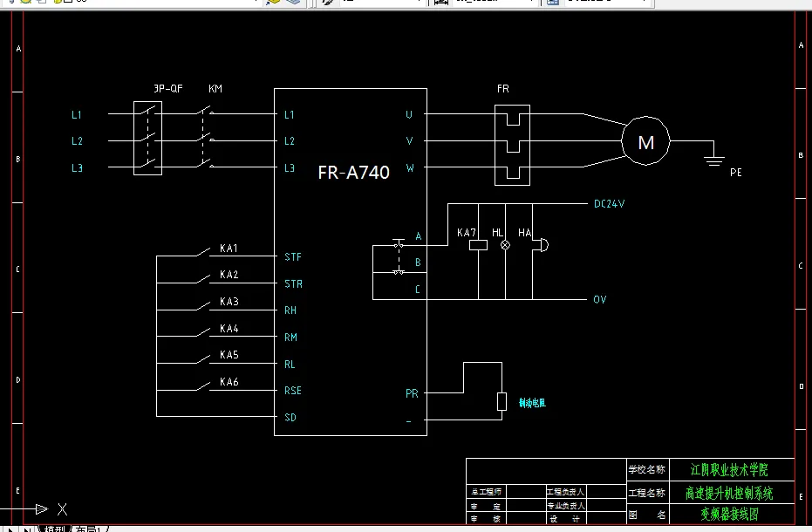The image size is (812, 532).
Task: Switch to the 模型 model tab
Action: 54,529
